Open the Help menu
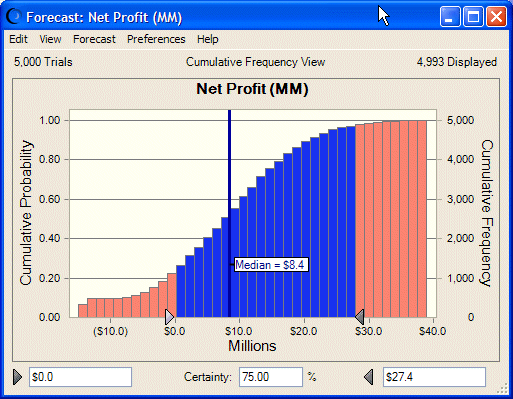This screenshot has width=513, height=399. coord(208,39)
